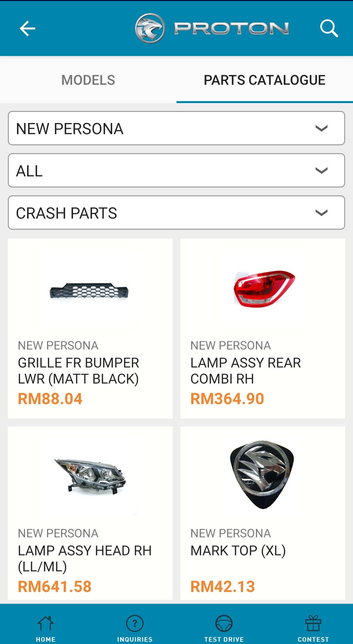Open Inquiries question mark icon

135,623
